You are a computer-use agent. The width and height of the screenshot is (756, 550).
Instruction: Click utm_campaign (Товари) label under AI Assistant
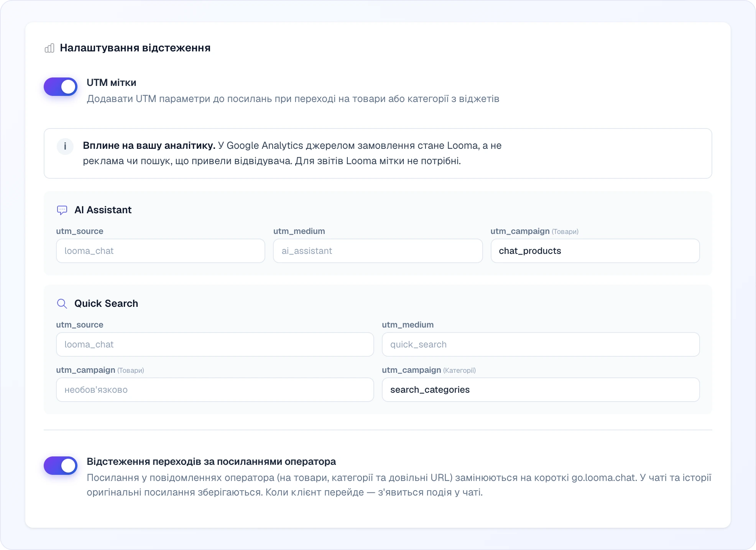[x=534, y=231]
